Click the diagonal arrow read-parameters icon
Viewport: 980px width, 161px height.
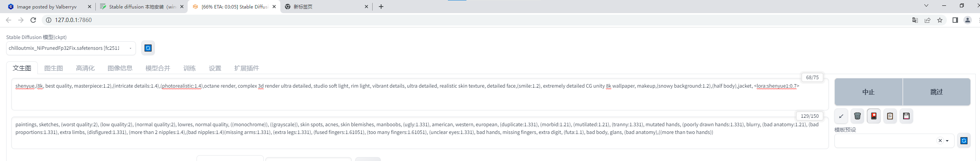point(841,116)
